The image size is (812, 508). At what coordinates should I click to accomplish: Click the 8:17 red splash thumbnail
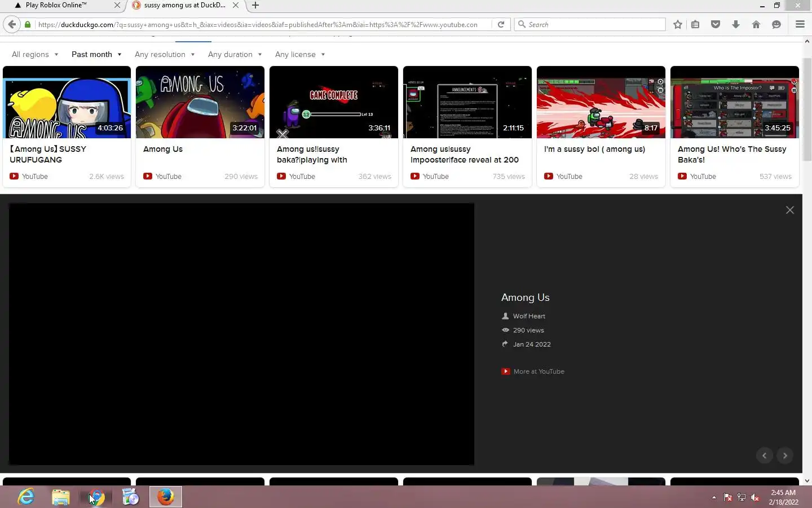pos(601,102)
